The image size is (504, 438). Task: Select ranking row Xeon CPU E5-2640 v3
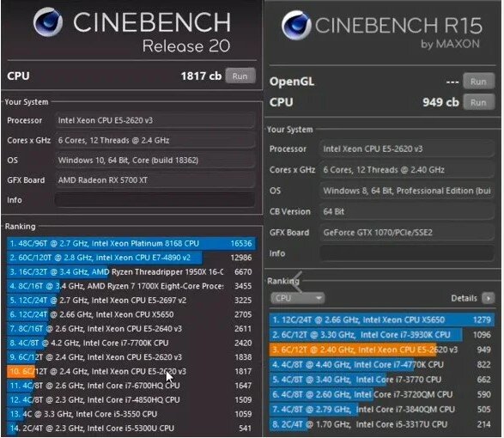(131, 329)
